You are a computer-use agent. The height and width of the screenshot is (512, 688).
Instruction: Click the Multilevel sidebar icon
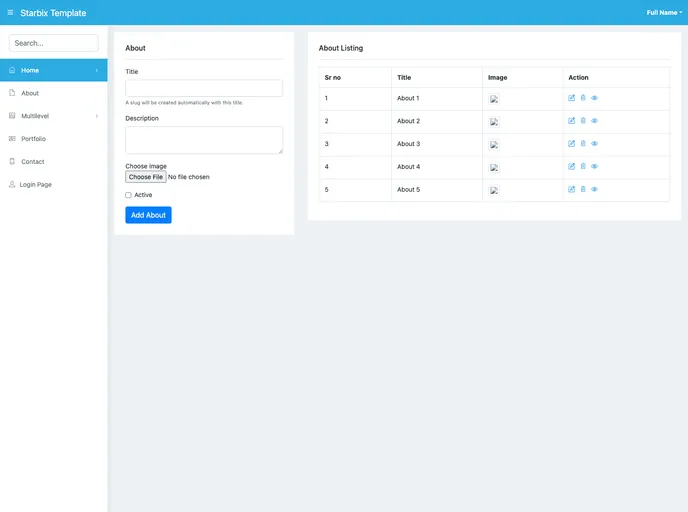tap(12, 116)
